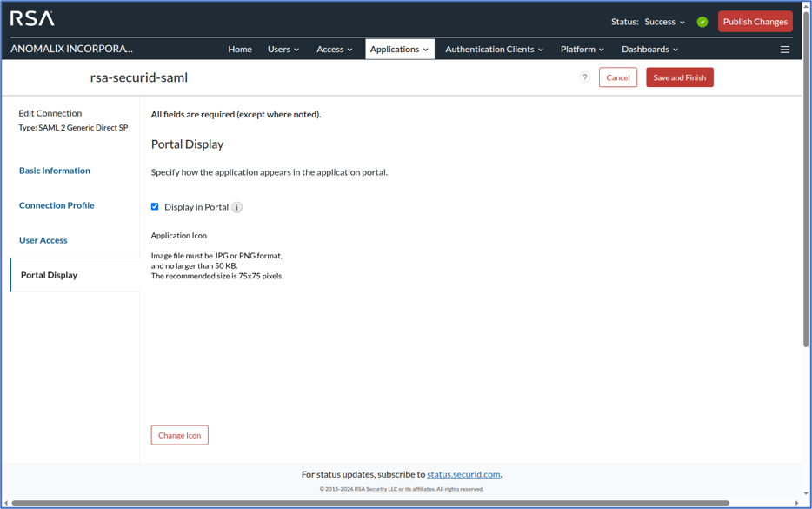
Task: Open the status.securid.com link
Action: (463, 474)
